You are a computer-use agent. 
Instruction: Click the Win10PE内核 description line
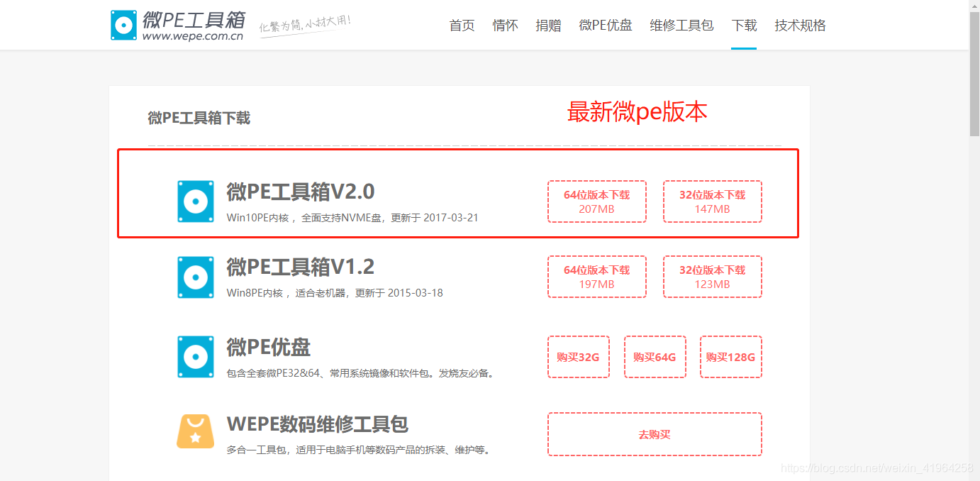click(352, 218)
